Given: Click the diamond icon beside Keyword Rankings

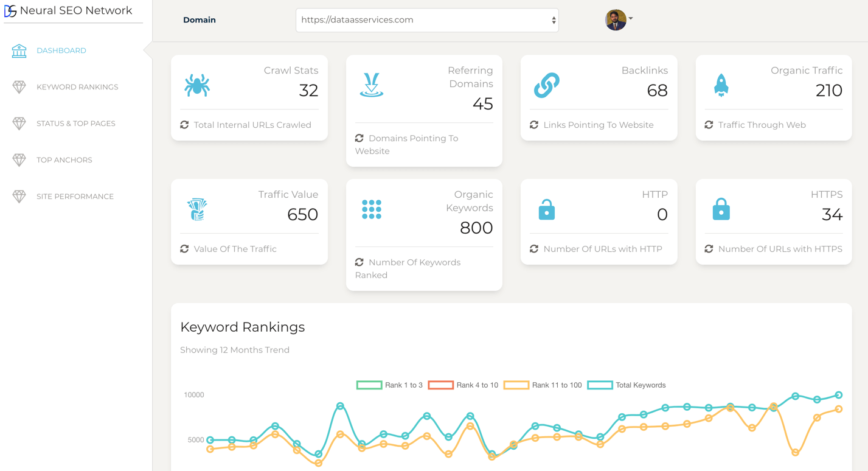Looking at the screenshot, I should point(19,87).
